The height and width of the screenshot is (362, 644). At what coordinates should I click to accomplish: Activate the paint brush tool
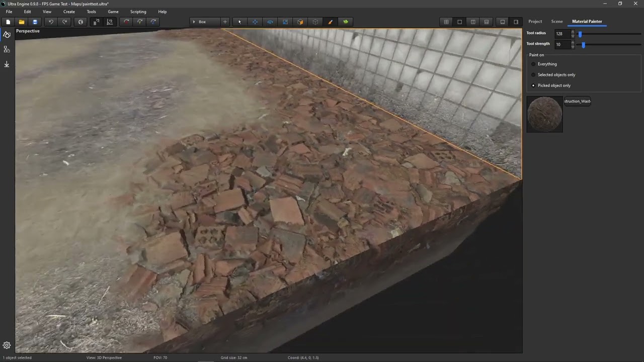click(x=331, y=22)
